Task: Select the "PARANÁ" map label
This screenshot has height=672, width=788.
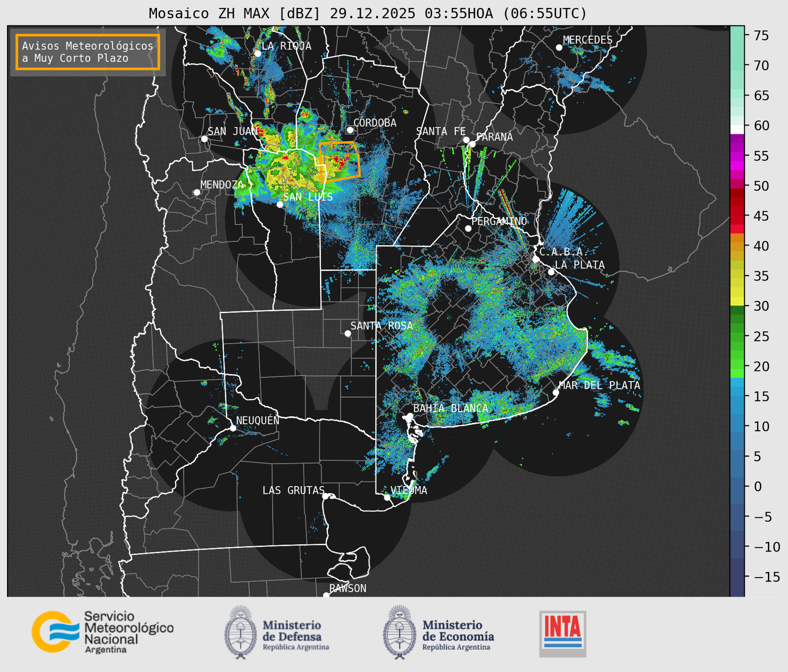Action: [x=494, y=137]
